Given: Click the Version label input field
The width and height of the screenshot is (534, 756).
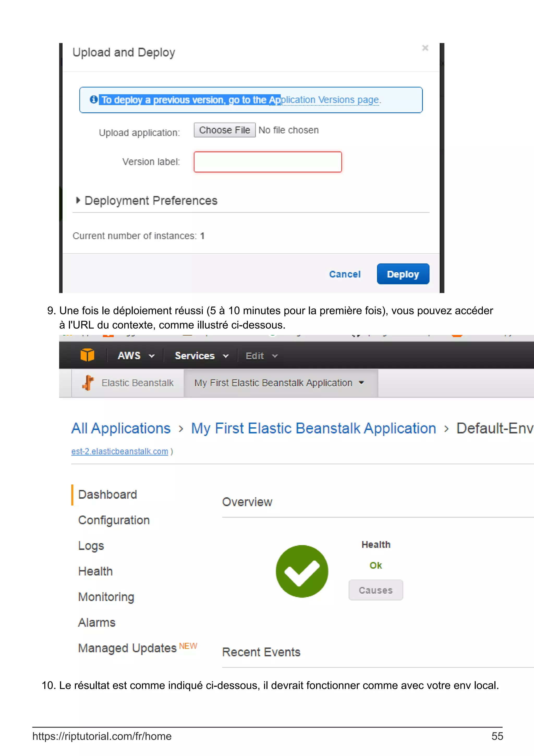Looking at the screenshot, I should [268, 162].
